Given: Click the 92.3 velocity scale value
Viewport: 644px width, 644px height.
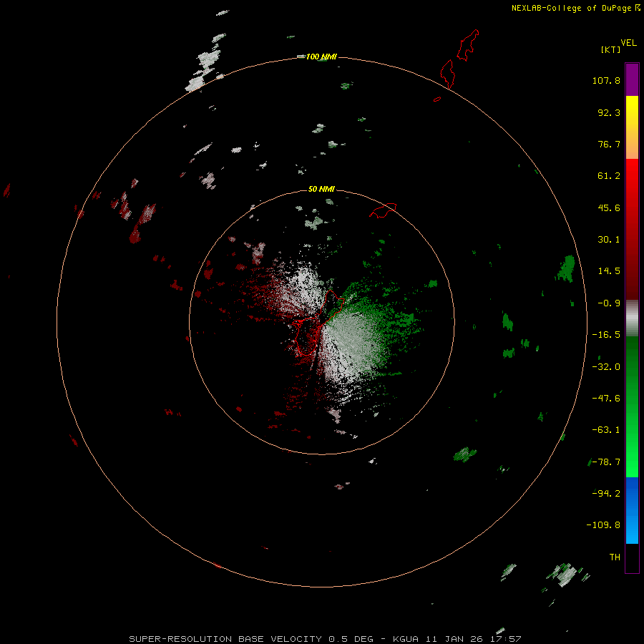Looking at the screenshot, I should tap(609, 112).
